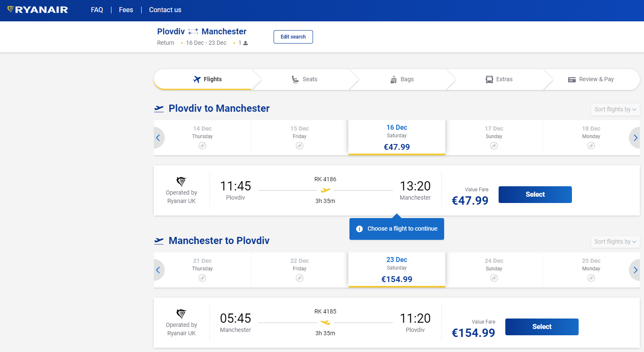Choose the 23 Dec Saturday date tab
This screenshot has width=644, height=352.
click(397, 270)
